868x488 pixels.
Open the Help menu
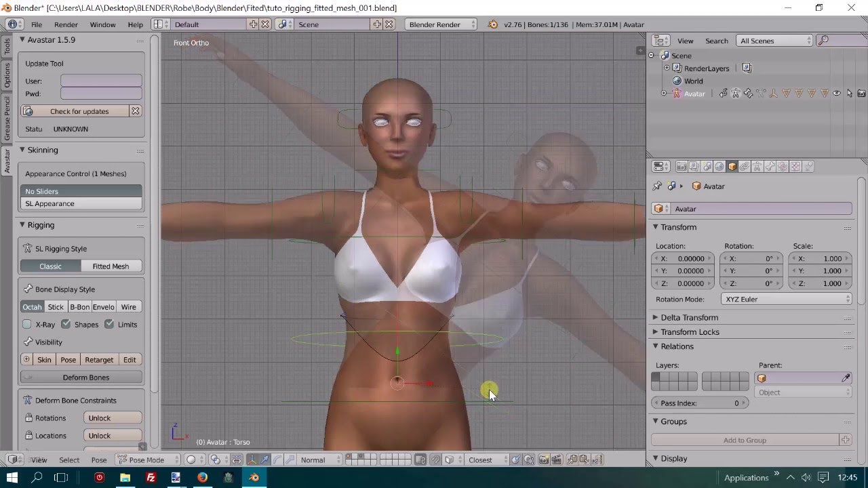tap(136, 24)
